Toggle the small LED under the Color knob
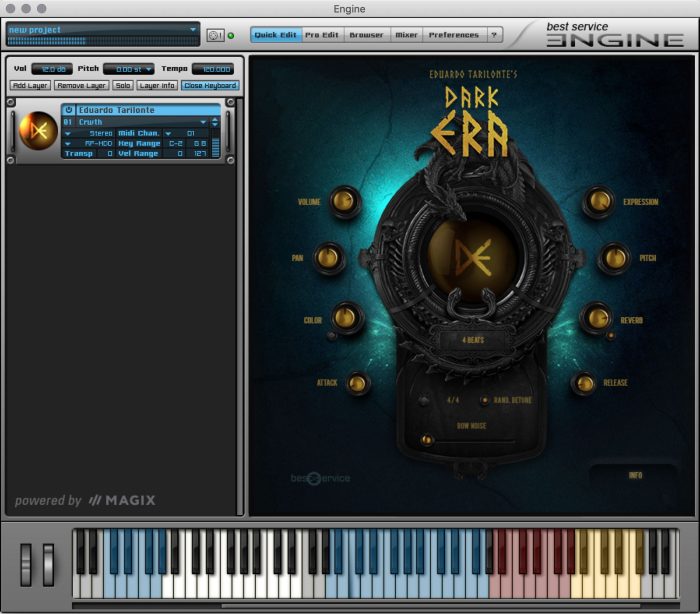Screen dimensions: 700x614 coord(331,336)
